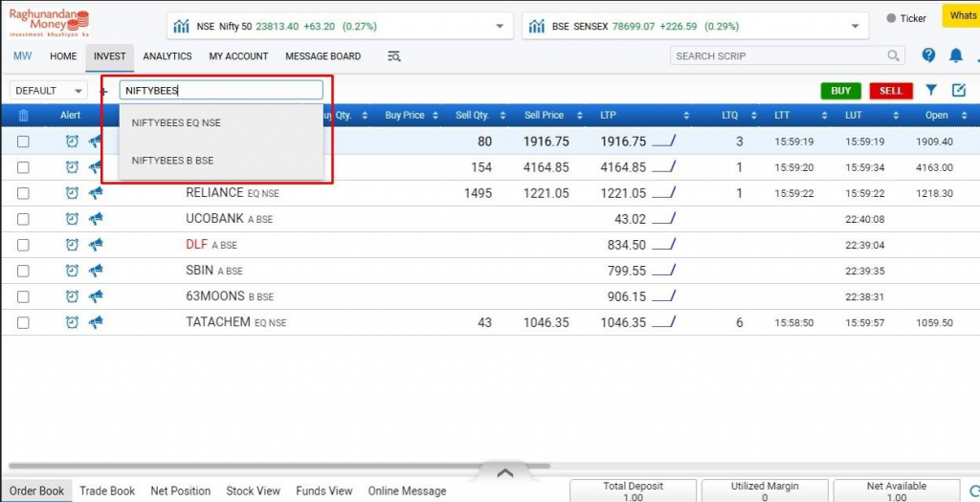The height and width of the screenshot is (502, 980).
Task: Open the DEFAULT watchlist dropdown
Action: tap(48, 91)
